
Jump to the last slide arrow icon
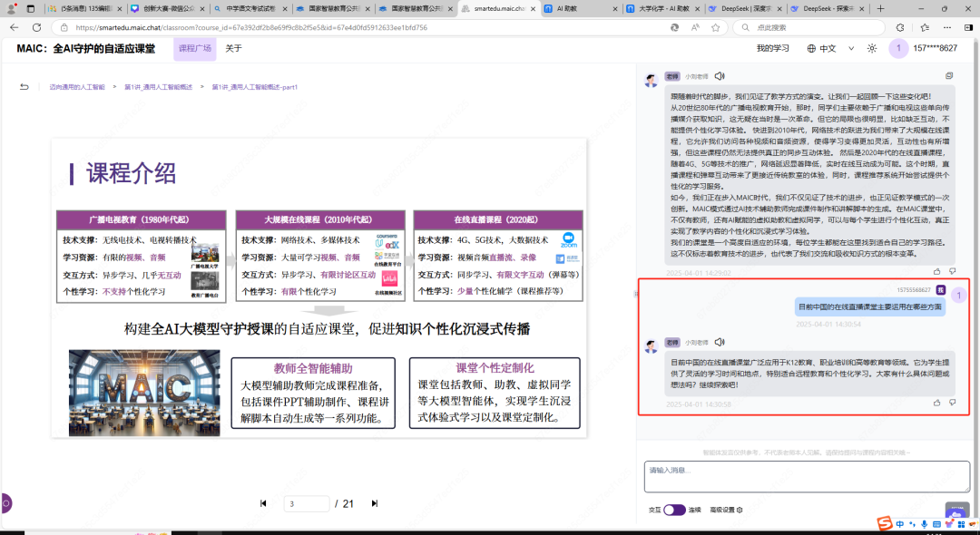click(x=374, y=503)
